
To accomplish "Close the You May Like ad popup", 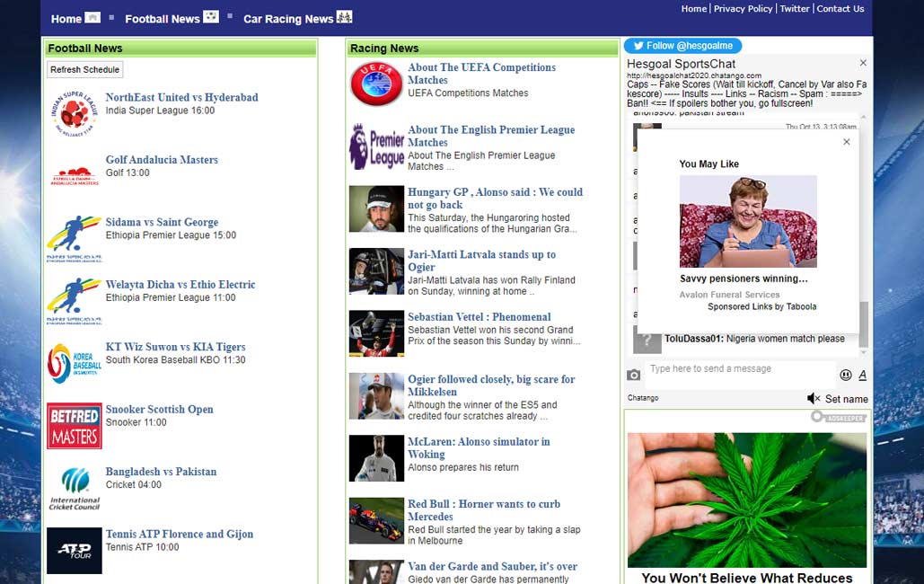I will point(846,142).
